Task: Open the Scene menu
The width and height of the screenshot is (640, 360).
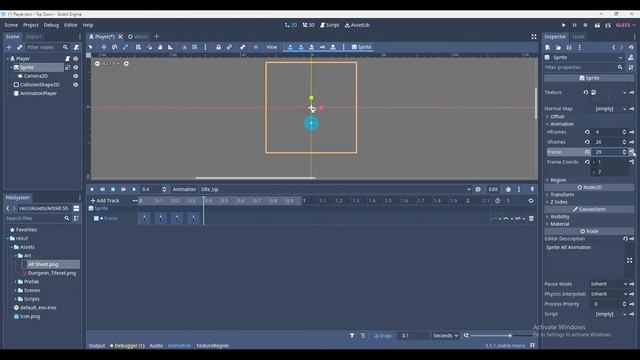Action: [11, 25]
